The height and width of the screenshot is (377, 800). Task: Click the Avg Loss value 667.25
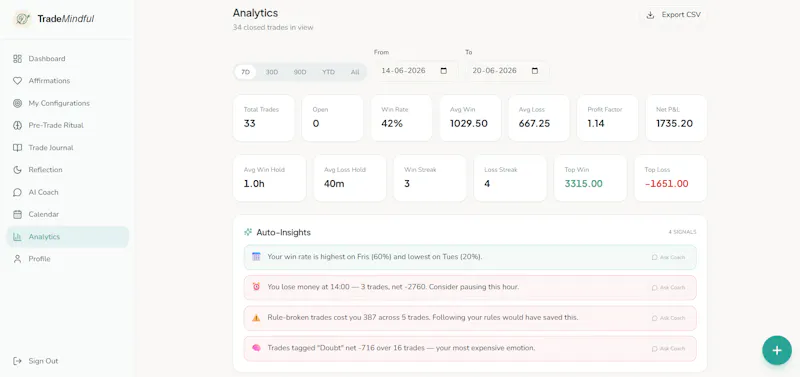pos(534,123)
